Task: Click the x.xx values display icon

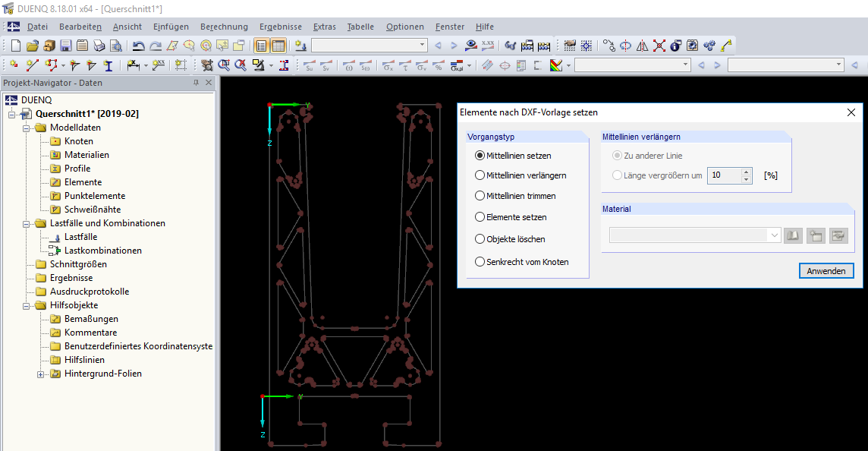Action: [x=488, y=46]
